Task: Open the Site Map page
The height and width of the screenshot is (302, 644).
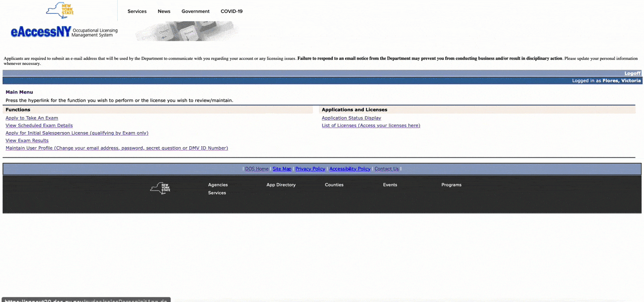Action: 282,168
